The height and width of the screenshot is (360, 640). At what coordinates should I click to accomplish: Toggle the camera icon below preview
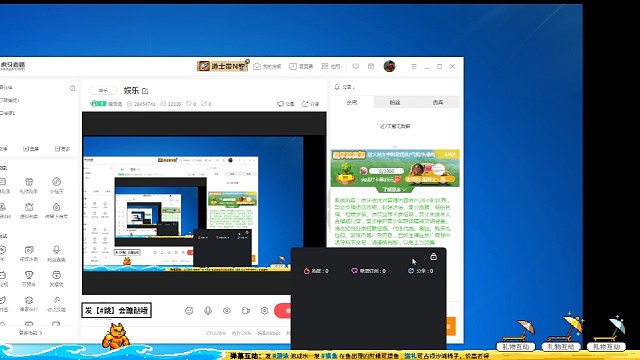pyautogui.click(x=246, y=311)
